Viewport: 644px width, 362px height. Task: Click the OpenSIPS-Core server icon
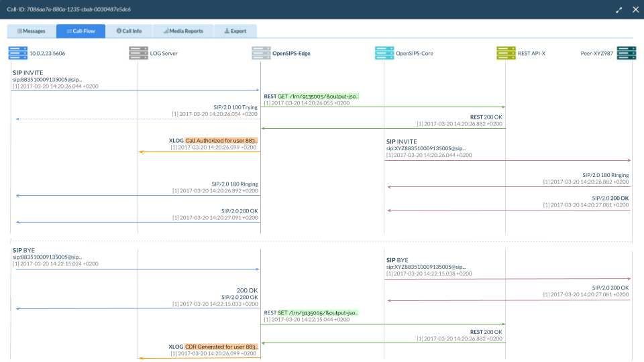coord(384,53)
